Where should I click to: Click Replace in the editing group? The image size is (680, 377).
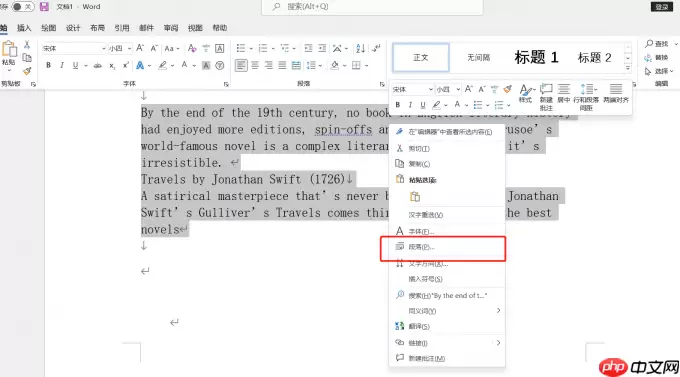pyautogui.click(x=657, y=57)
